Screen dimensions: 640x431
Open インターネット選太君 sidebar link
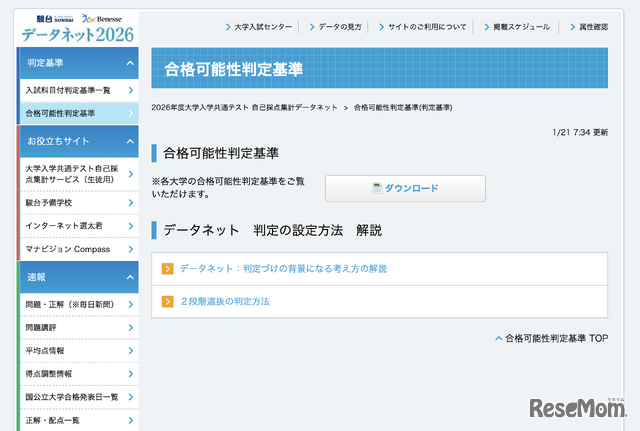click(79, 226)
